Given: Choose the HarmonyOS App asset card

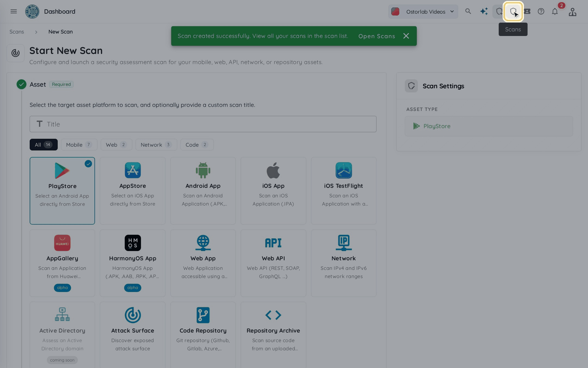Looking at the screenshot, I should (x=133, y=263).
